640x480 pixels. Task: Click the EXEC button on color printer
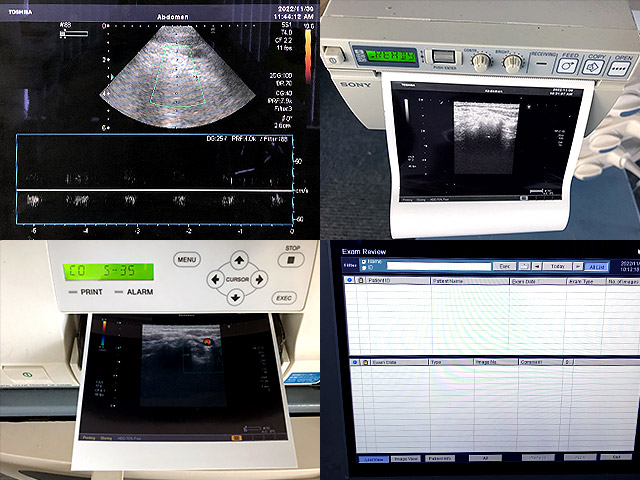pos(284,298)
